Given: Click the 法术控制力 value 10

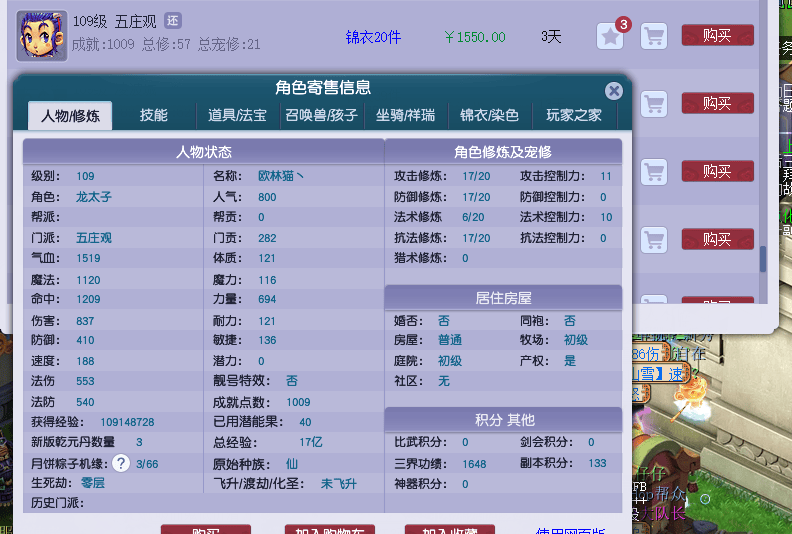Looking at the screenshot, I should pos(606,217).
